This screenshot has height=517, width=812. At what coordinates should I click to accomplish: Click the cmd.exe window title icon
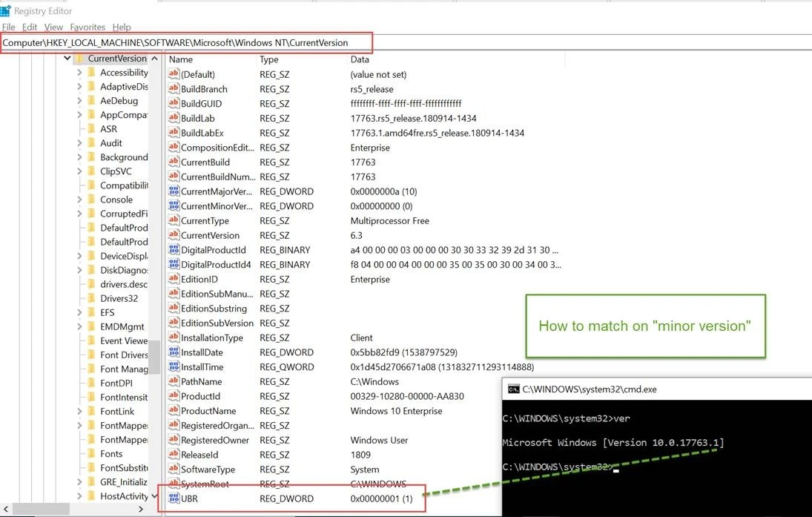tap(512, 389)
